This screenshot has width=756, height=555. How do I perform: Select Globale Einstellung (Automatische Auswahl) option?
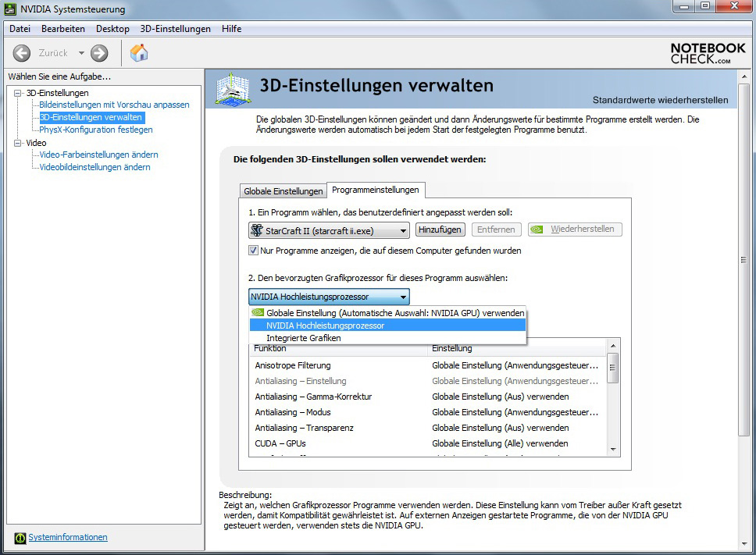coord(387,313)
